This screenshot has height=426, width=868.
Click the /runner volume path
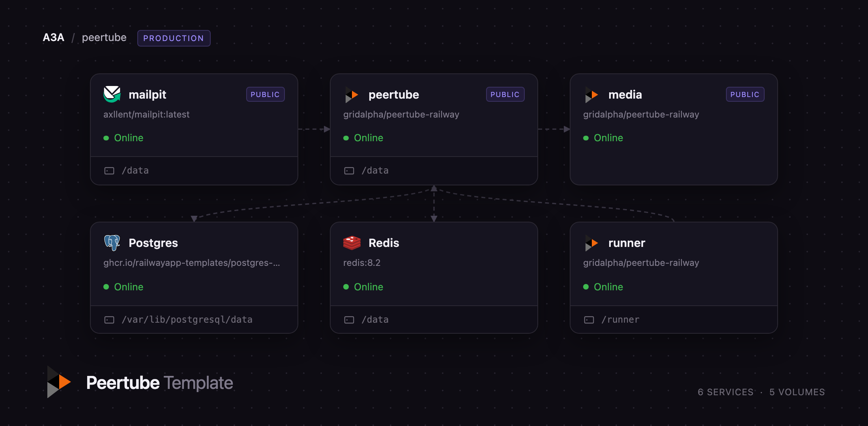click(x=621, y=319)
